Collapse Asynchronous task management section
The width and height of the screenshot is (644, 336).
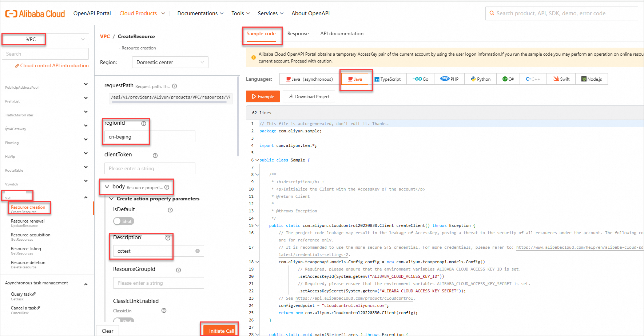coord(86,284)
